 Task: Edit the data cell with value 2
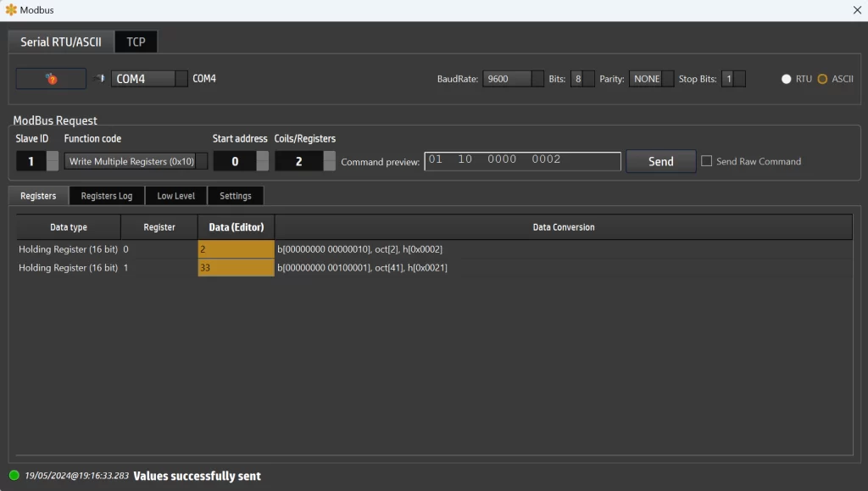pos(236,249)
